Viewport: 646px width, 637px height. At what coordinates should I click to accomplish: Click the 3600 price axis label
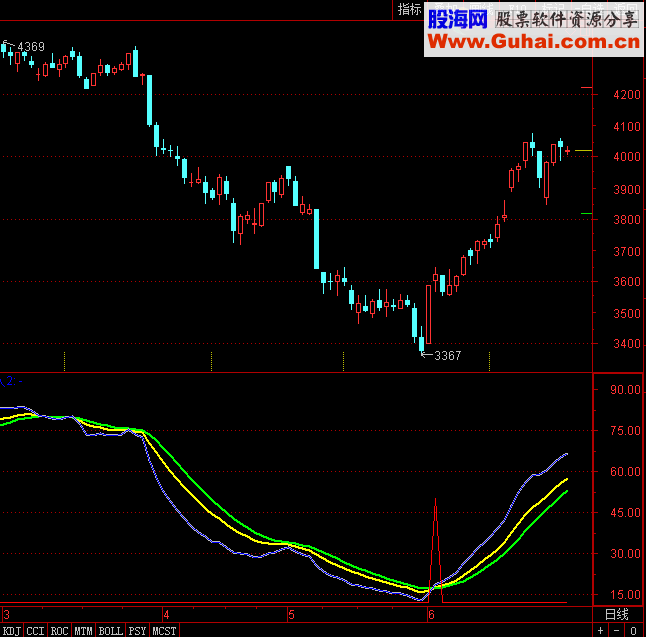click(x=627, y=281)
